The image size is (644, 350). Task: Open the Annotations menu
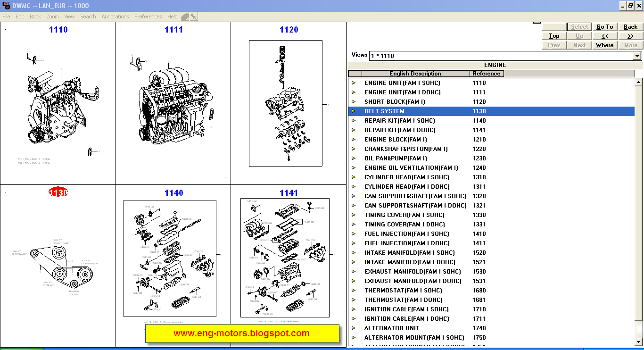coord(115,17)
